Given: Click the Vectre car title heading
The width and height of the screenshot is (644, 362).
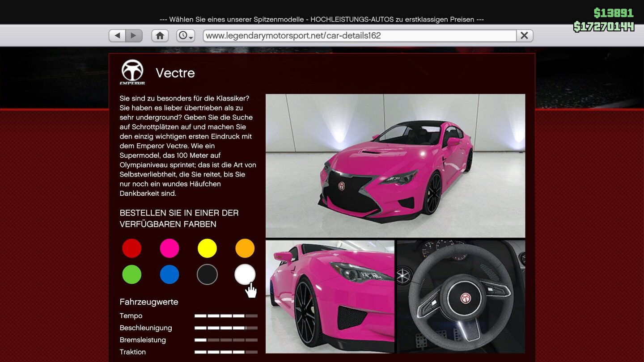Looking at the screenshot, I should coord(175,73).
